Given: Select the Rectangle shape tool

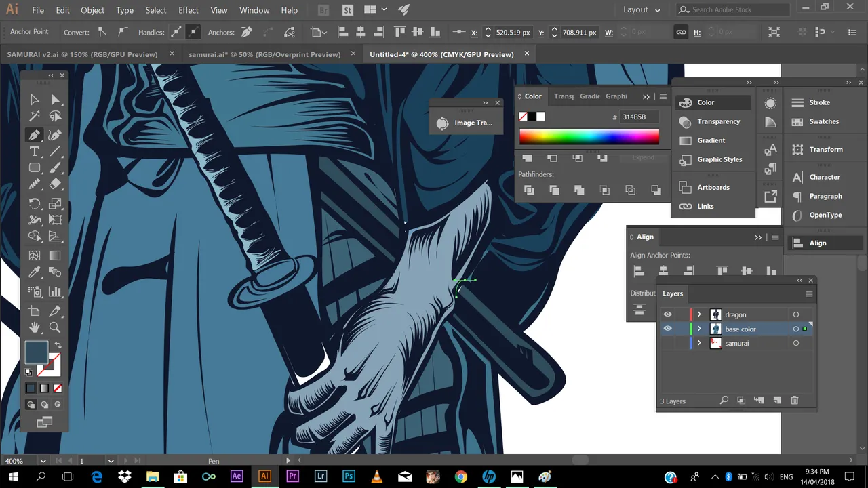Looking at the screenshot, I should [x=35, y=168].
